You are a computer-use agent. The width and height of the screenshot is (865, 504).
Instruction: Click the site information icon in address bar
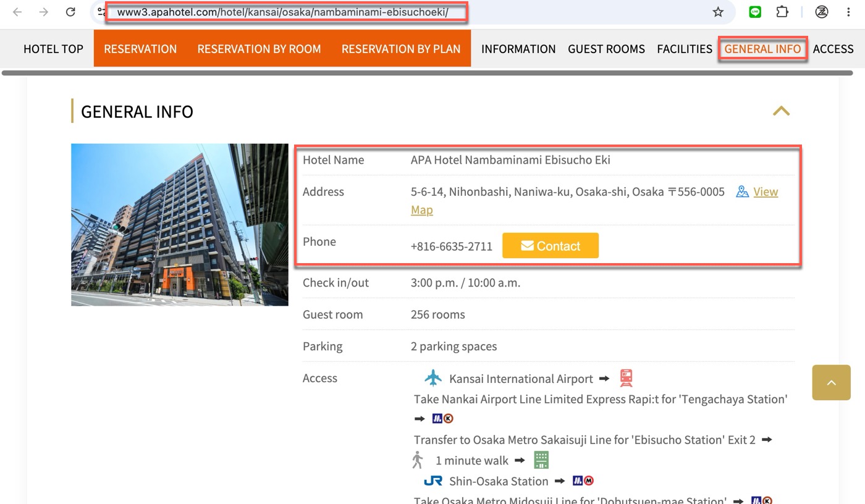(x=101, y=12)
